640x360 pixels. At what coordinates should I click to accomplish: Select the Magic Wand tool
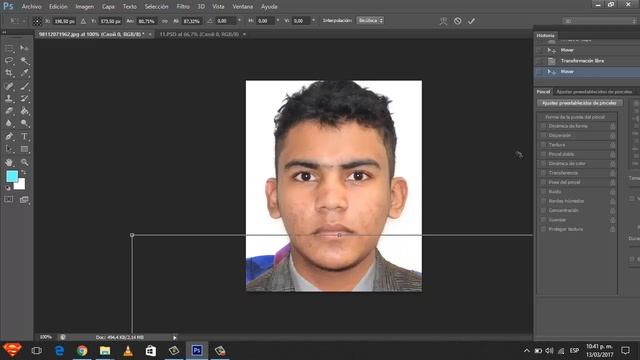coord(24,61)
